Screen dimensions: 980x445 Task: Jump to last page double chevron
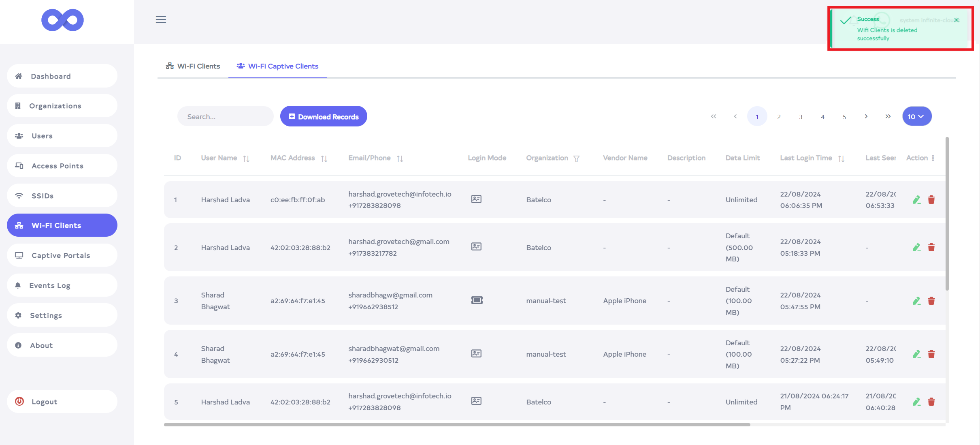coord(888,117)
